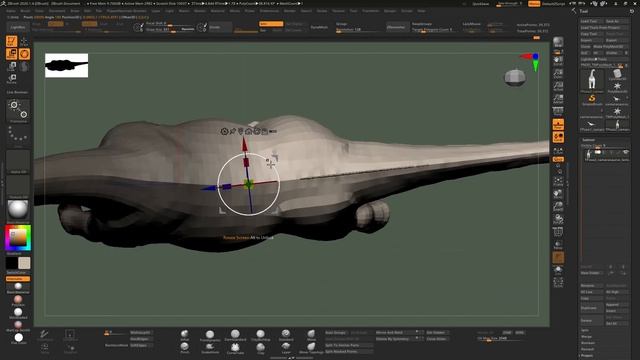
Task: Select the Pinch brush
Action: pos(184,348)
